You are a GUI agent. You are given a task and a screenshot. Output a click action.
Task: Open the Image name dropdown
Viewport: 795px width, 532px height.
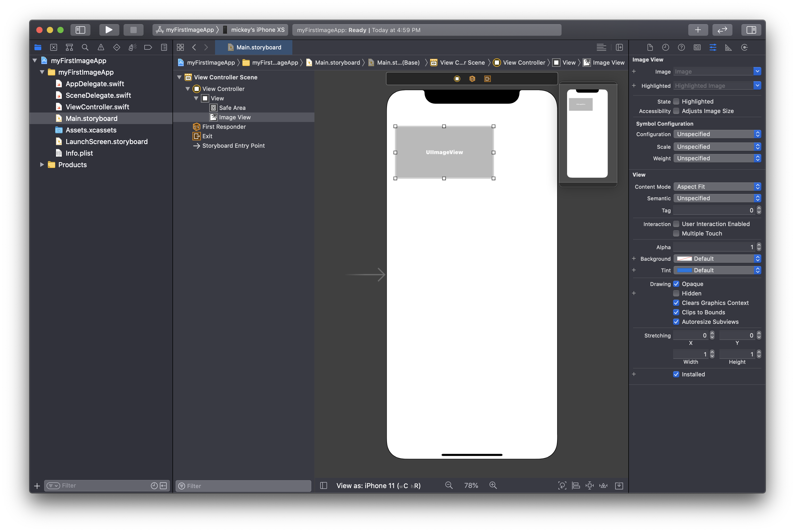(757, 71)
